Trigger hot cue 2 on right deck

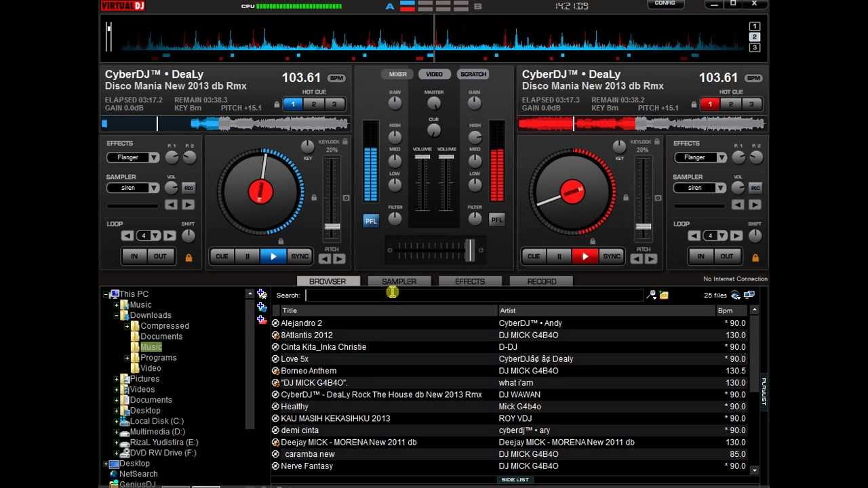tap(731, 104)
